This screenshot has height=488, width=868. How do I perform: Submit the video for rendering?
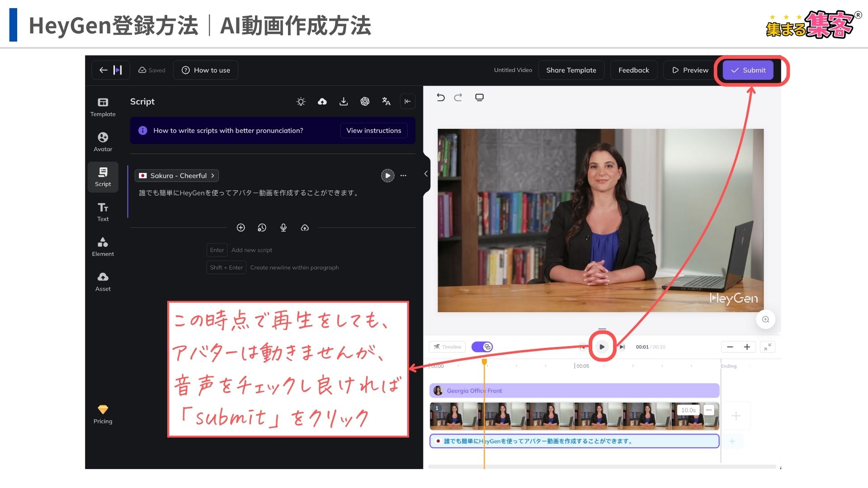(x=748, y=70)
